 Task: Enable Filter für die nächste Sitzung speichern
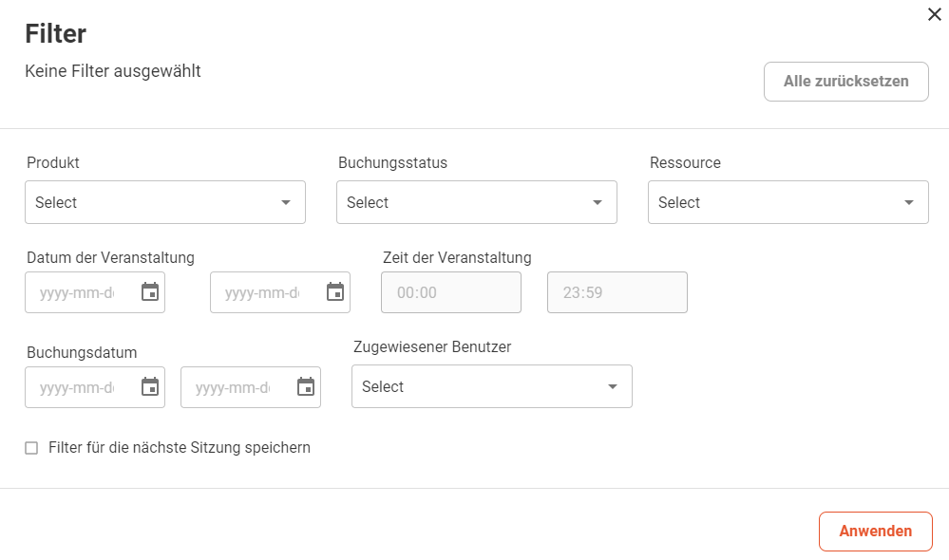31,448
